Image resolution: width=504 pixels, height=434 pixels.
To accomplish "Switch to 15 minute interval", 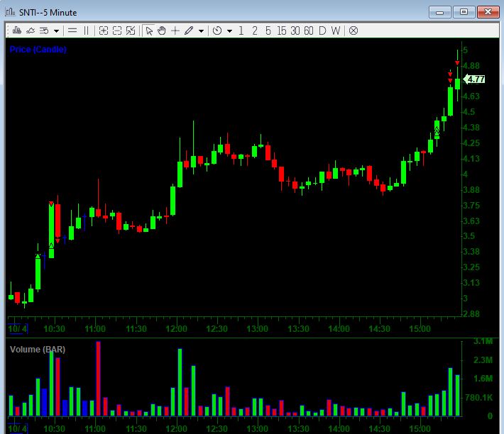I will click(281, 30).
